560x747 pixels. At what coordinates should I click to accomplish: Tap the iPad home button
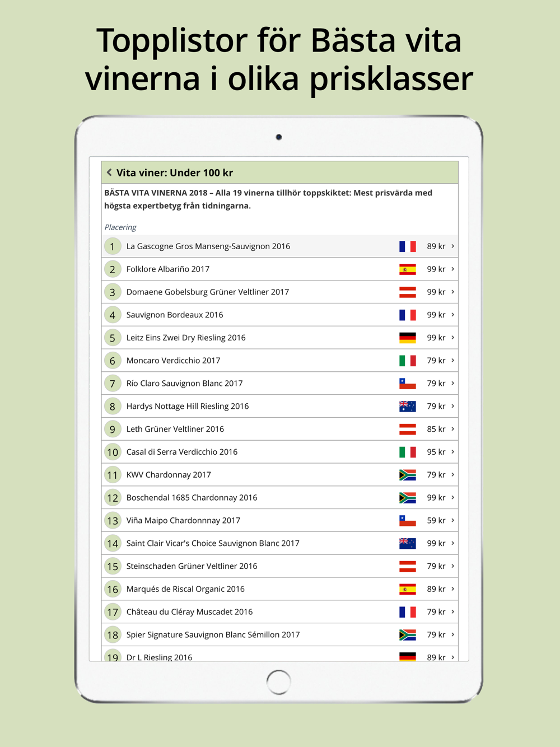coord(279,682)
